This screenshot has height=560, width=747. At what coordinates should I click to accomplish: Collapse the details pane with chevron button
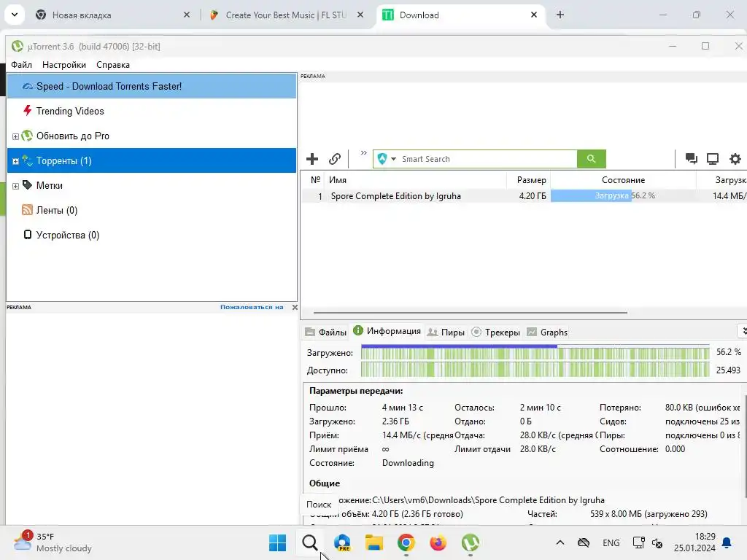tap(743, 331)
